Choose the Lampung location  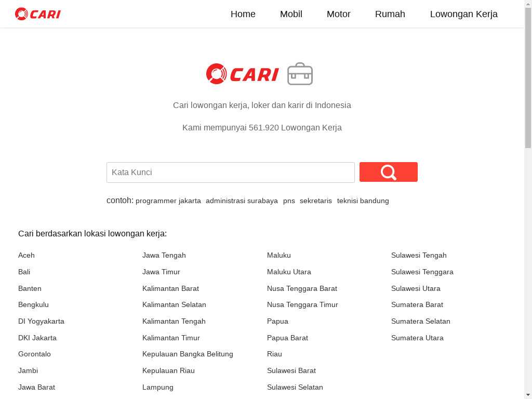point(158,388)
